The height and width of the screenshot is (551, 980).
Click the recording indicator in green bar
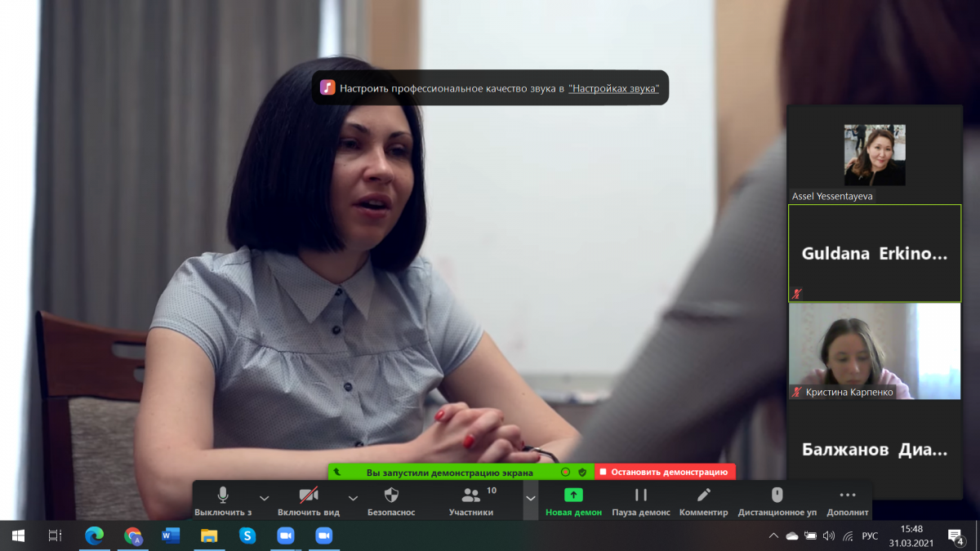tap(565, 472)
